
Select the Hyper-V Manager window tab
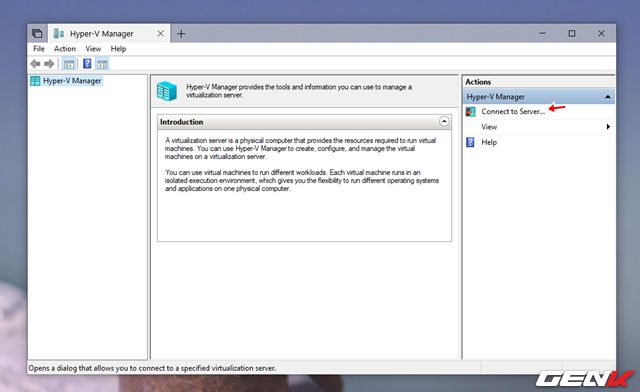click(x=109, y=33)
